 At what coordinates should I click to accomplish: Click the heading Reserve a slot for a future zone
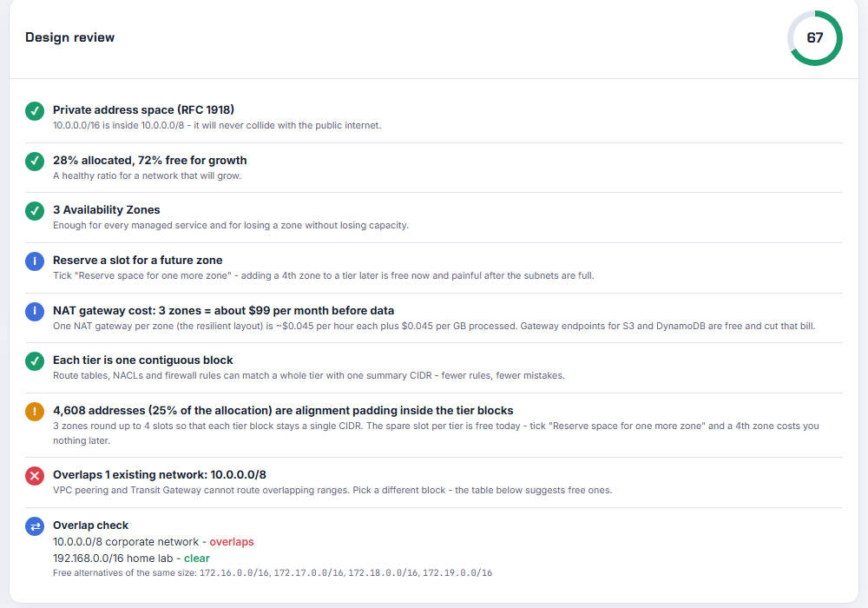pyautogui.click(x=138, y=260)
